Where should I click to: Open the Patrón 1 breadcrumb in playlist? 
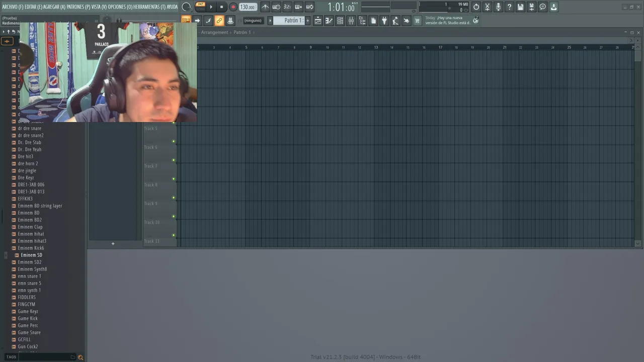point(242,32)
